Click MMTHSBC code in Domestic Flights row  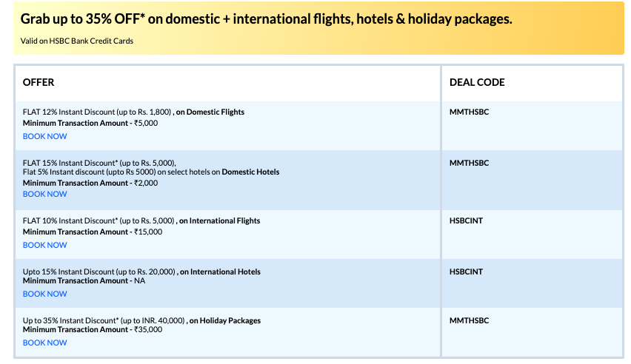[x=469, y=112]
